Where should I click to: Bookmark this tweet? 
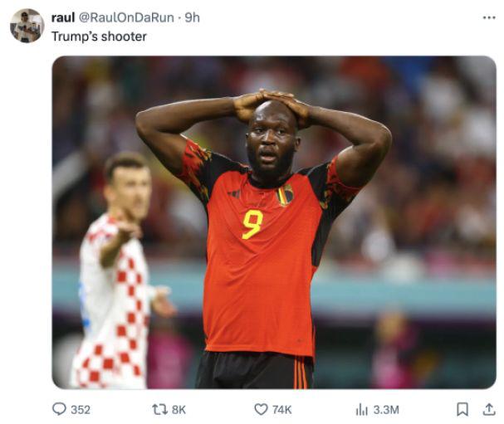(x=462, y=410)
